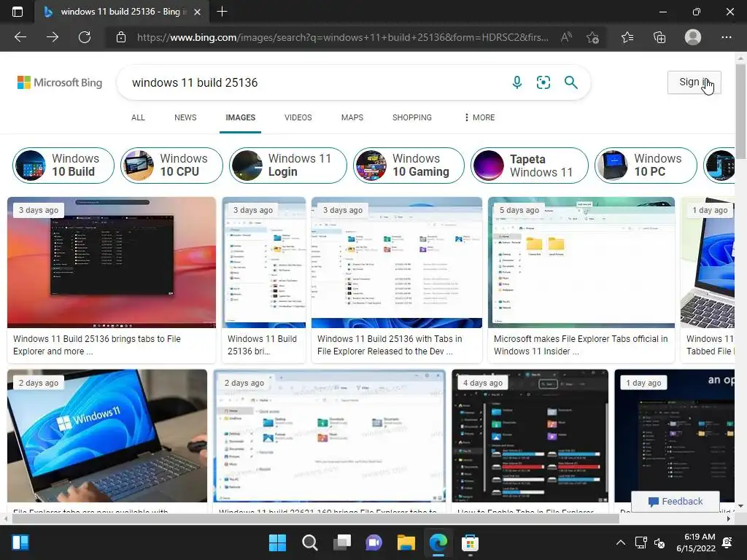This screenshot has height=560, width=747.
Task: Refresh the Bing page
Action: point(85,37)
